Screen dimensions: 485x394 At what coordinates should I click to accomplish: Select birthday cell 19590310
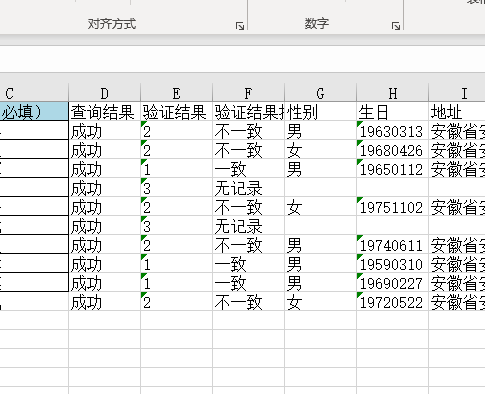(392, 264)
